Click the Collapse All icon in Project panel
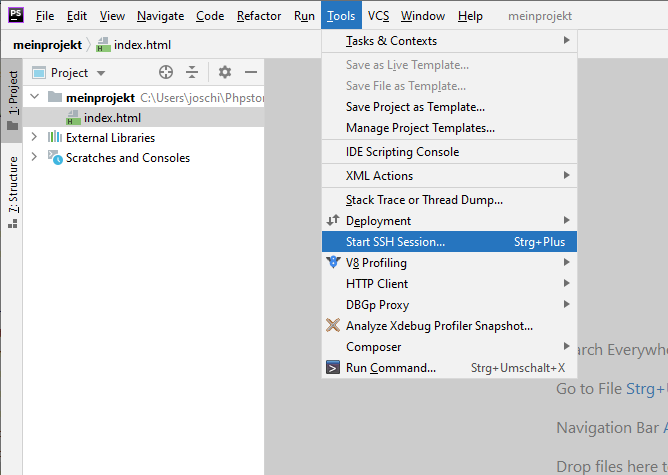This screenshot has height=475, width=668. click(x=192, y=72)
